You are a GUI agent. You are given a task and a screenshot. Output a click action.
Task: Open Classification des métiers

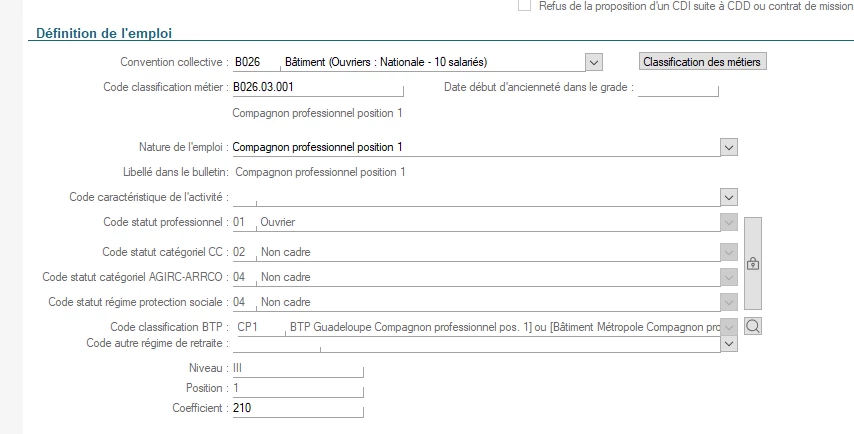(x=702, y=62)
